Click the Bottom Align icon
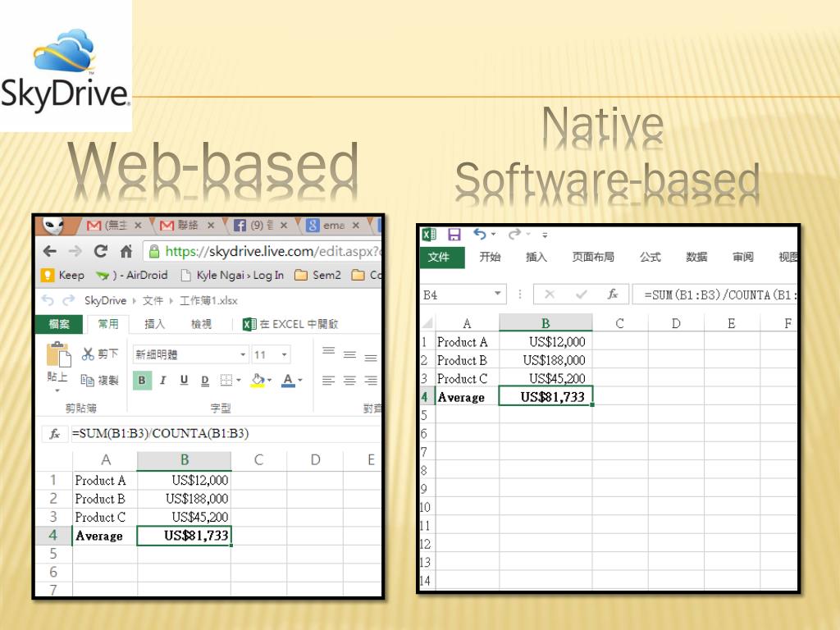840x630 pixels. 370,357
